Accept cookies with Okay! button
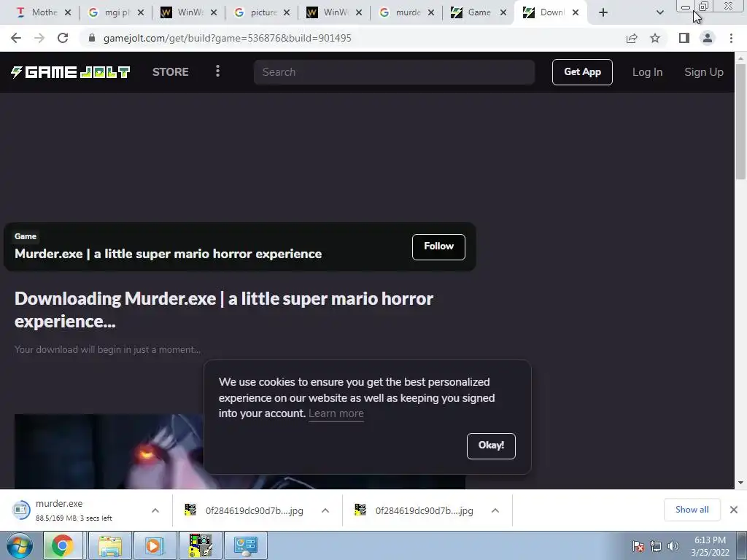The height and width of the screenshot is (560, 747). 491,446
